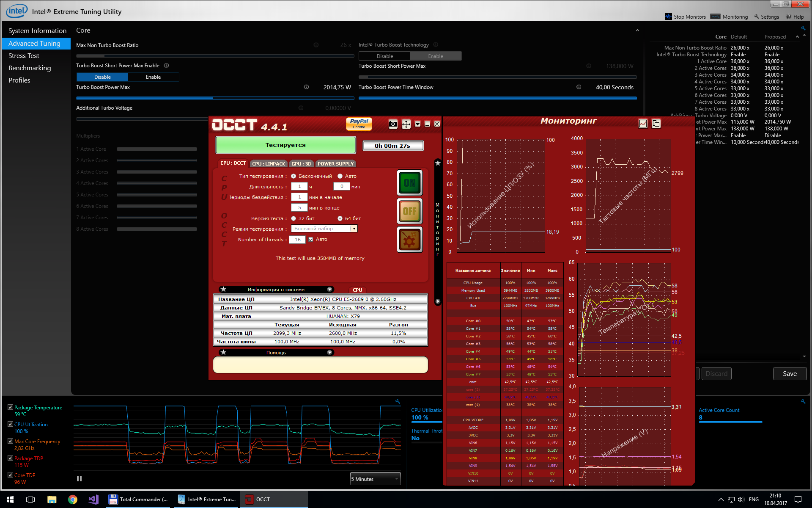
Task: Open OCCT settings gear button
Action: point(409,240)
